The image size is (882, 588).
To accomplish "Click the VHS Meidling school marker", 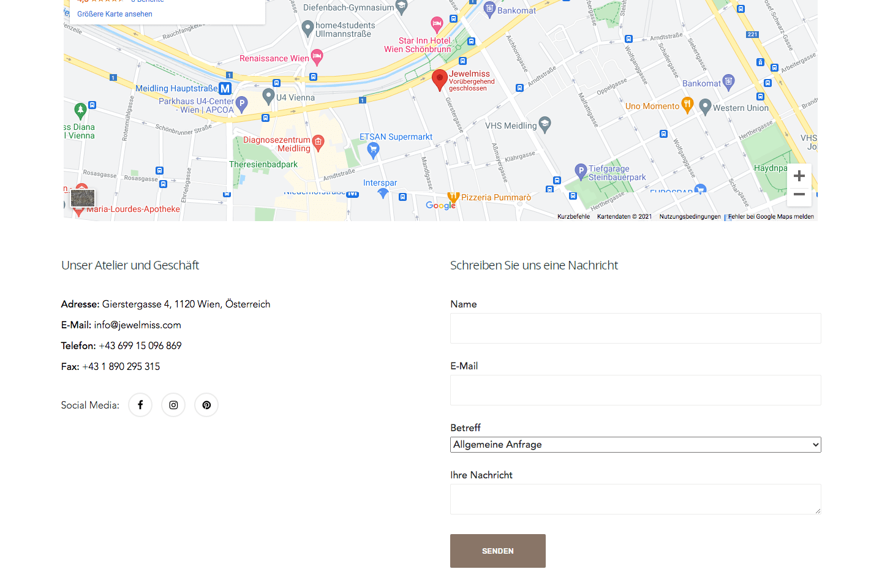I will (545, 124).
